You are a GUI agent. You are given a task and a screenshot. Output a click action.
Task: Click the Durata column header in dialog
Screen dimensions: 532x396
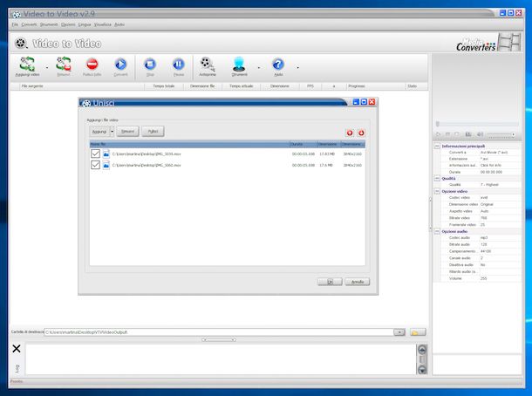(x=304, y=144)
